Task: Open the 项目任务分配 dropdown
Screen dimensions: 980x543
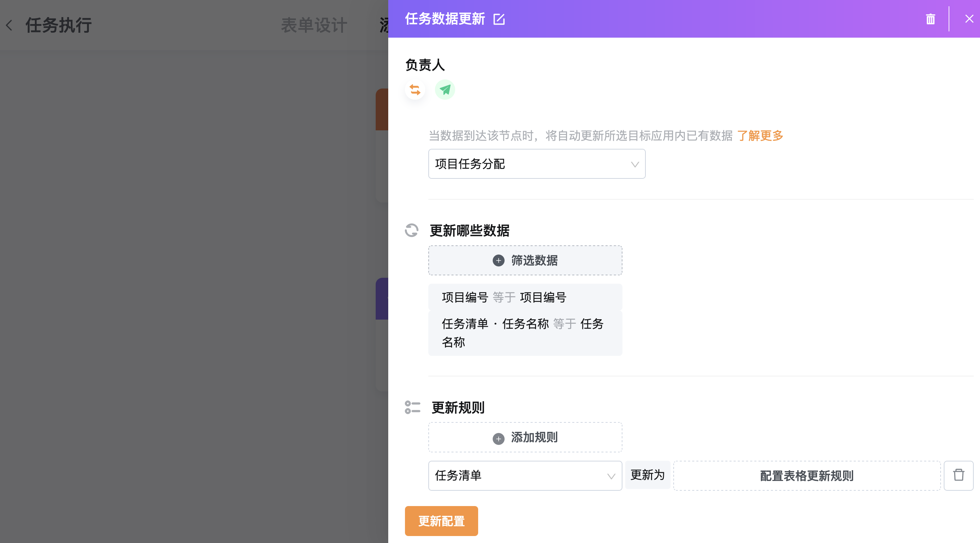Action: (x=536, y=164)
